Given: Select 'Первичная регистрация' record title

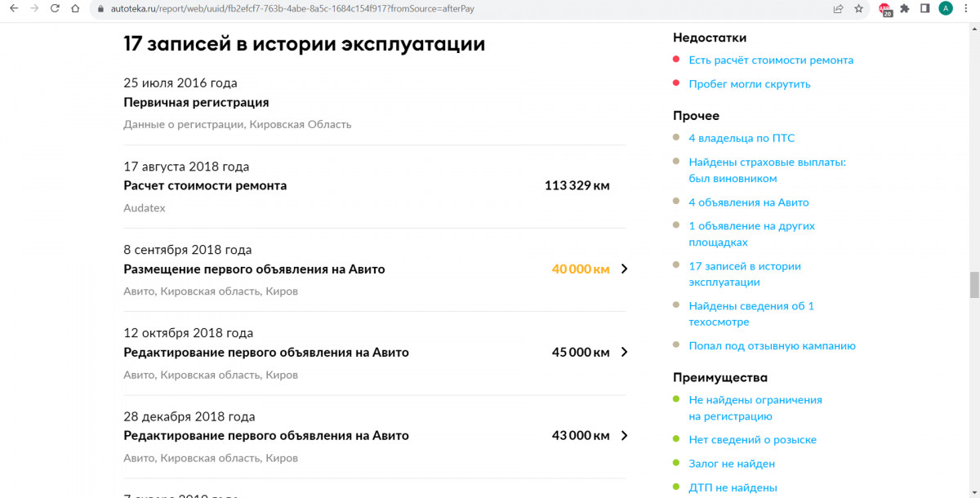Looking at the screenshot, I should click(196, 103).
